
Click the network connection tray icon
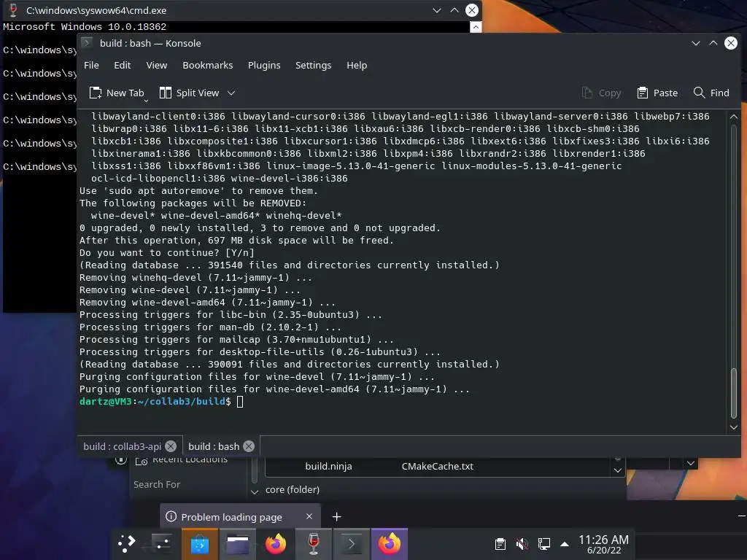tap(543, 544)
